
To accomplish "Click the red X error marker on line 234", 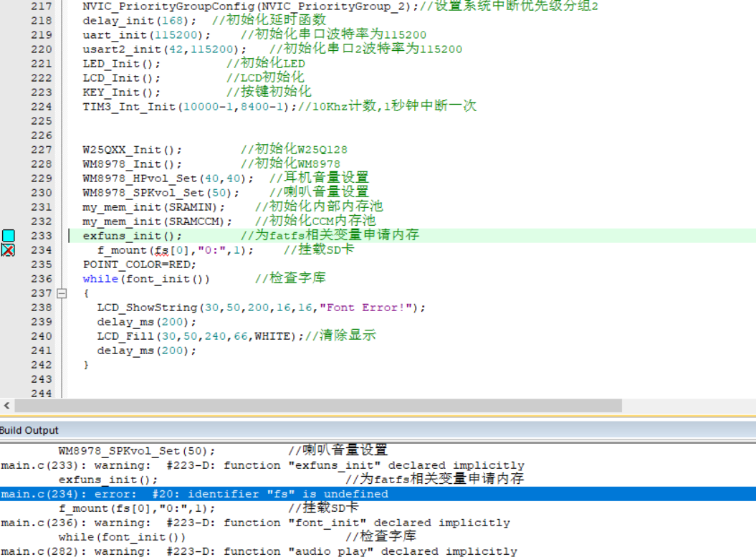I will 8,250.
